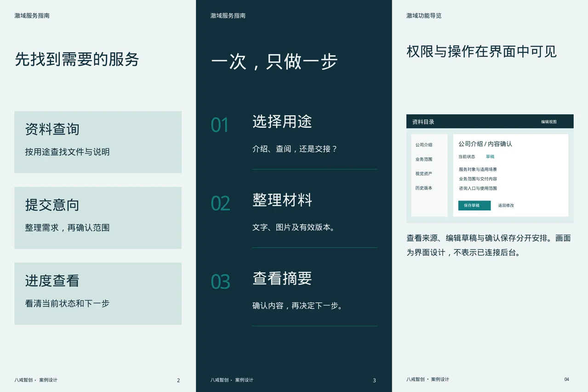Click the text 文字、图片及有效版本。
588x392 pixels.
pos(294,227)
